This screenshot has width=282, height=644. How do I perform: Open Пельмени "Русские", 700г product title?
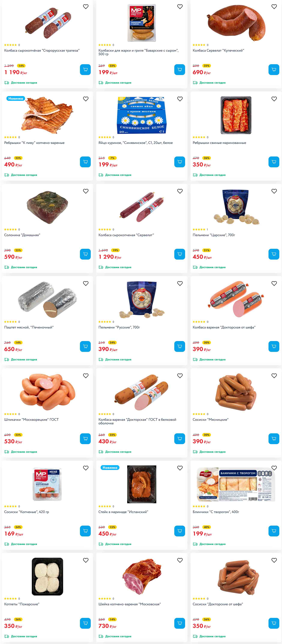pos(119,327)
